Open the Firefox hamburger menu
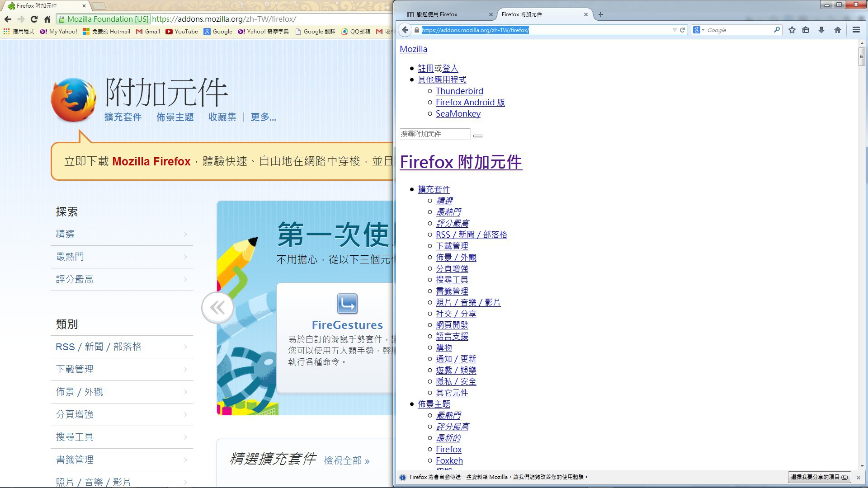Image resolution: width=868 pixels, height=488 pixels. 856,30
